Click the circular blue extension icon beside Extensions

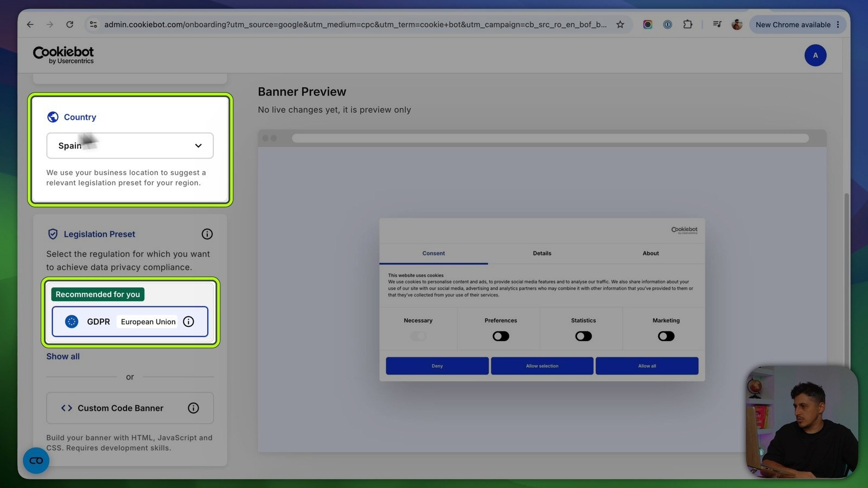tap(668, 24)
